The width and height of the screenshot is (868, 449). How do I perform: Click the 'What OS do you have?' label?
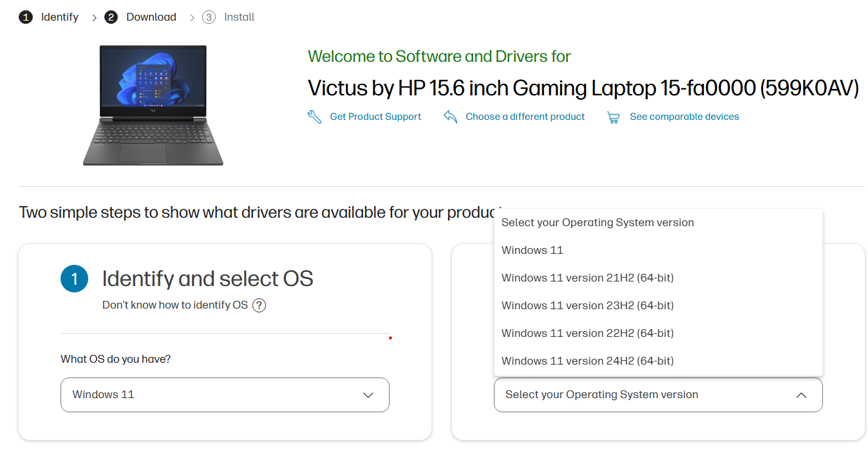116,359
